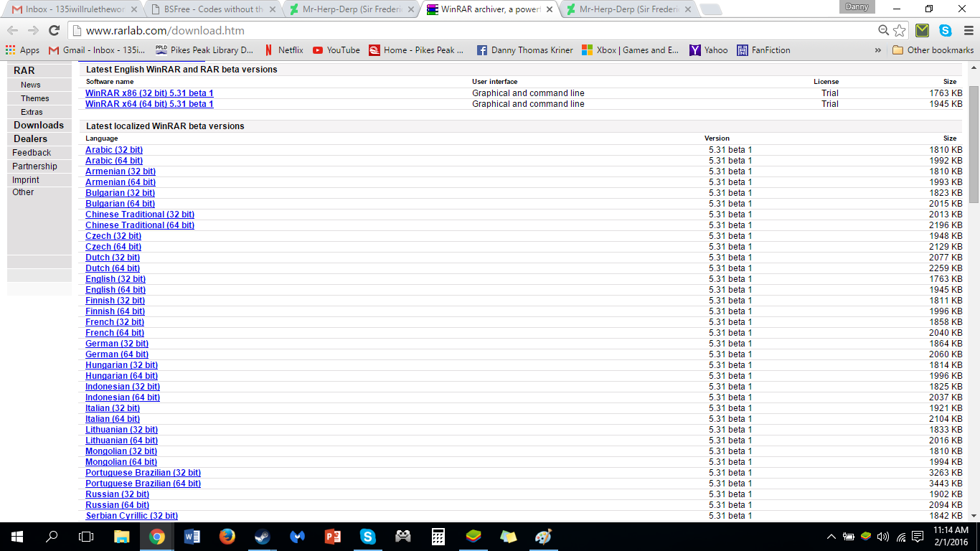Open Feedback in the sidebar

pos(32,153)
